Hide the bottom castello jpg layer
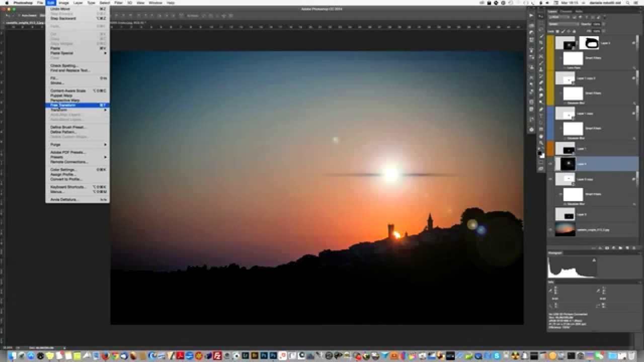This screenshot has height=362, width=644. (550, 229)
